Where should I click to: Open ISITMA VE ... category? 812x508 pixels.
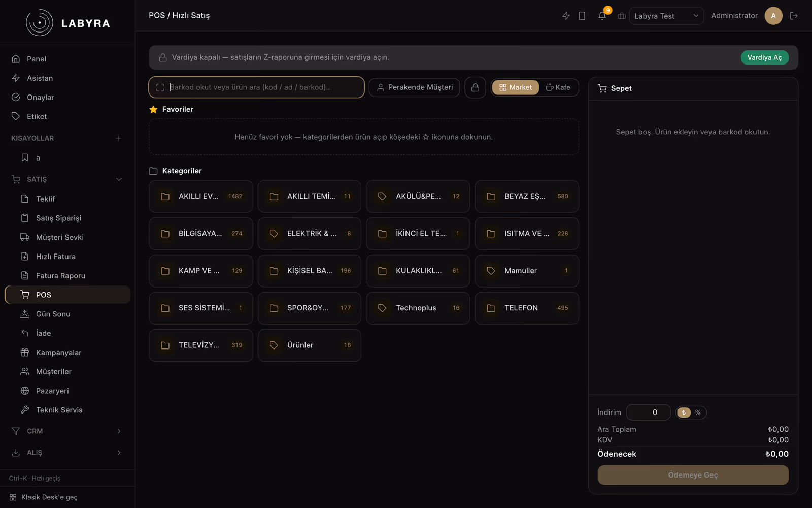point(527,234)
